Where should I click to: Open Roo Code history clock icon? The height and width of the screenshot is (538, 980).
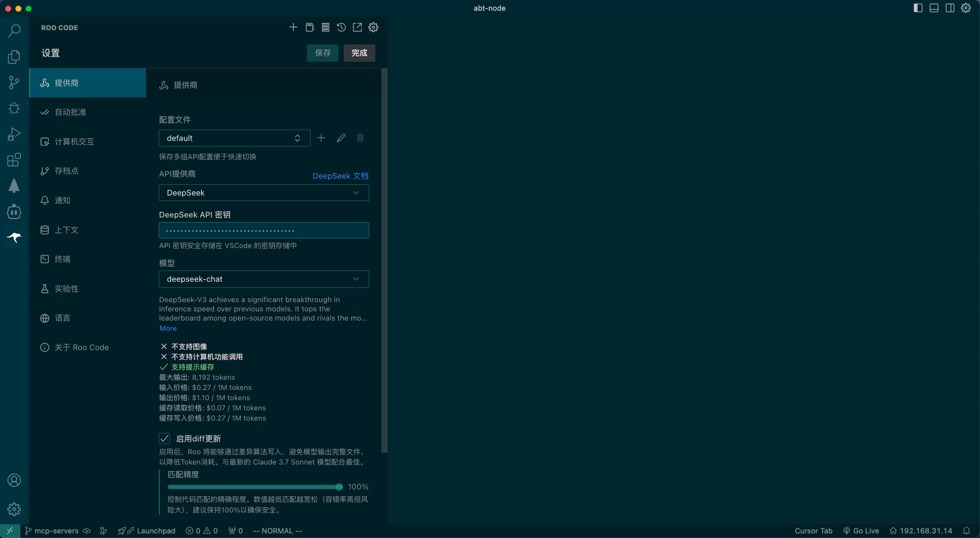pyautogui.click(x=341, y=28)
